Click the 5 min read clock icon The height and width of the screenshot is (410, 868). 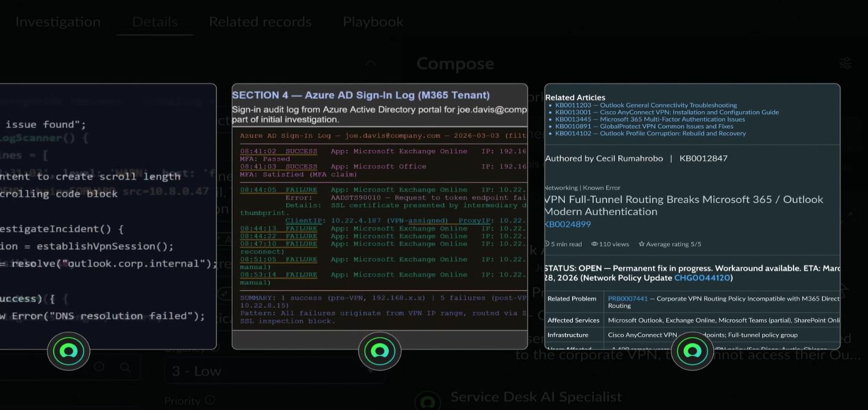[x=547, y=244]
